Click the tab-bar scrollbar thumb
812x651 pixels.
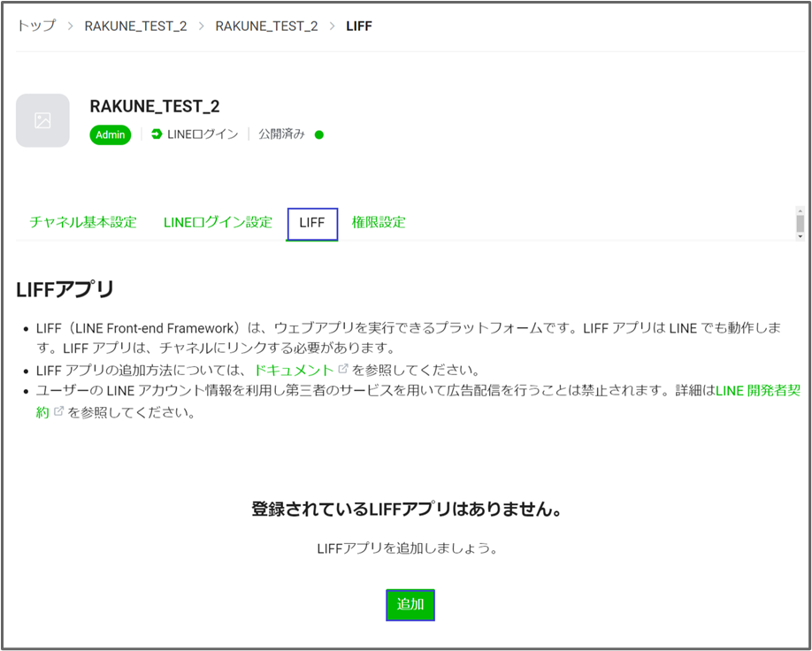pyautogui.click(x=801, y=224)
